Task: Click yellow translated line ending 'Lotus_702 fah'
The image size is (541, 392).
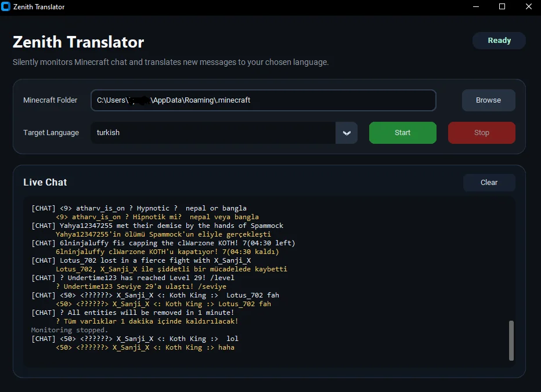Action: (163, 304)
